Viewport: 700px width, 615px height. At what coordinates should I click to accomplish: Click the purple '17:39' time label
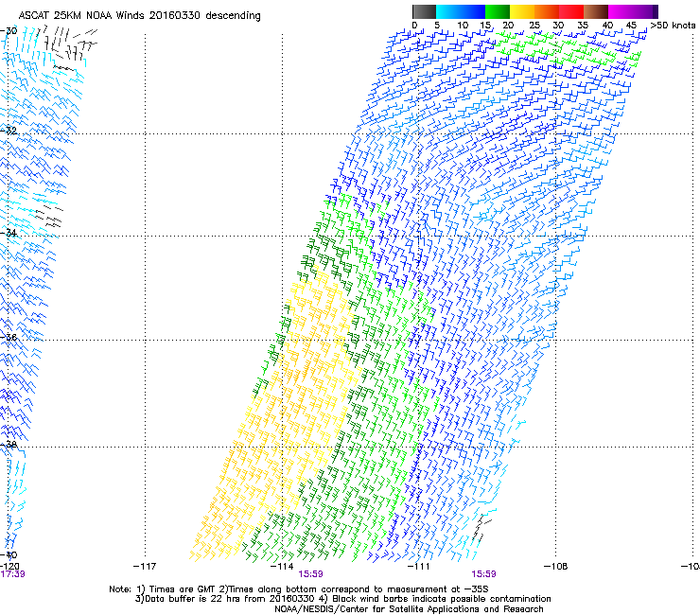(12, 574)
